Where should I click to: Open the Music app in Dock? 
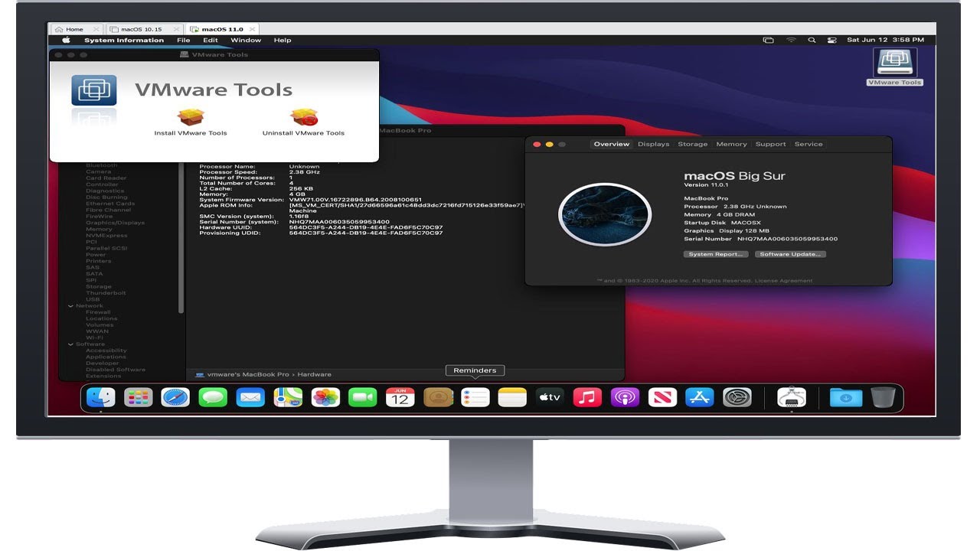coord(587,397)
